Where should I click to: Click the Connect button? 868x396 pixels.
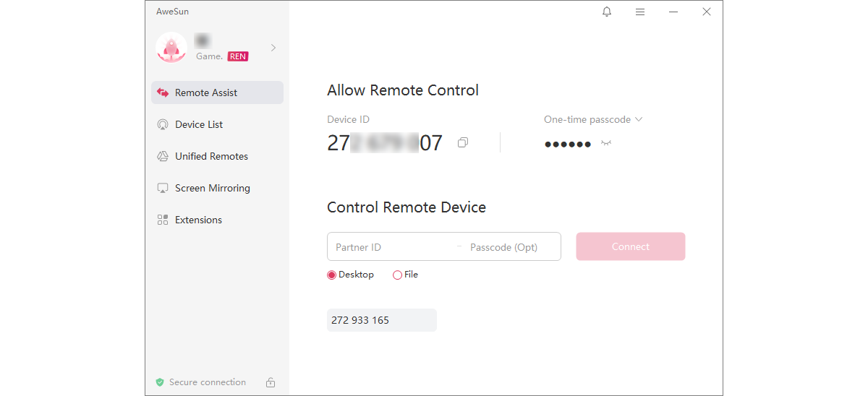tap(630, 246)
